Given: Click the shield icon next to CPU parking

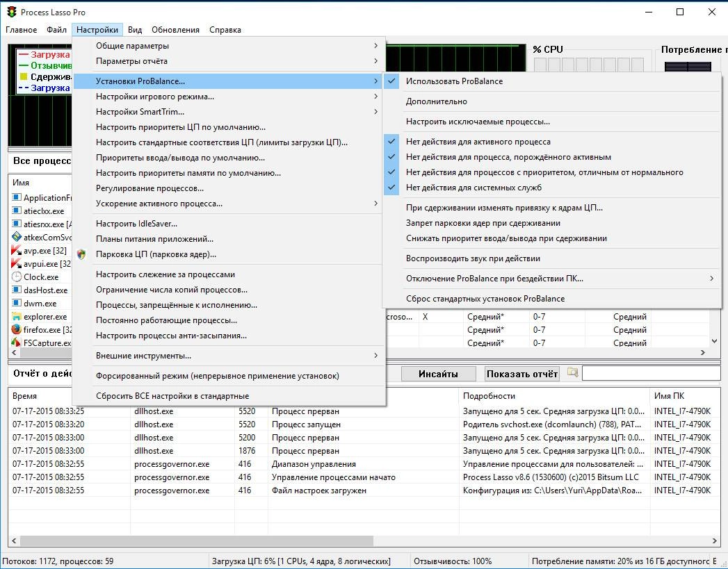Looking at the screenshot, I should pyautogui.click(x=81, y=254).
